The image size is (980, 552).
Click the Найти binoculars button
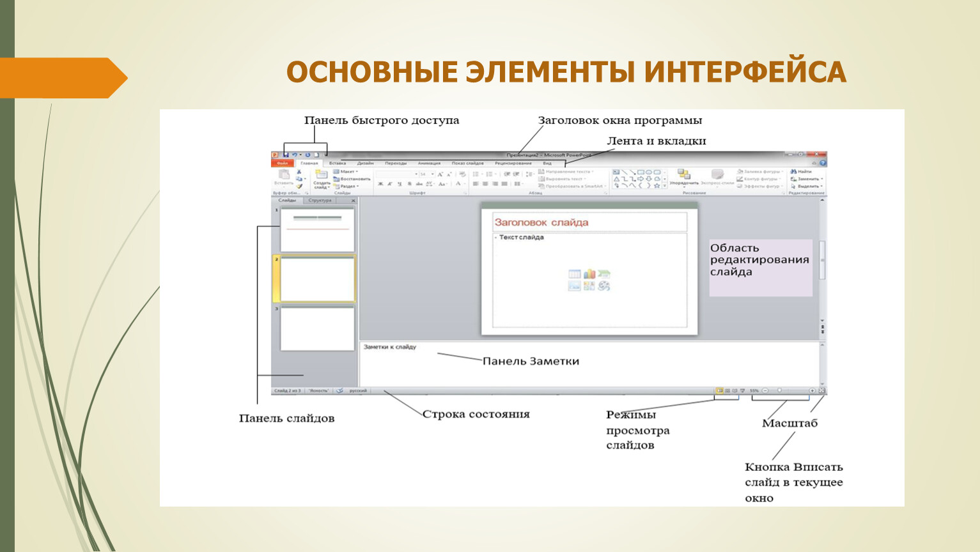pyautogui.click(x=802, y=172)
